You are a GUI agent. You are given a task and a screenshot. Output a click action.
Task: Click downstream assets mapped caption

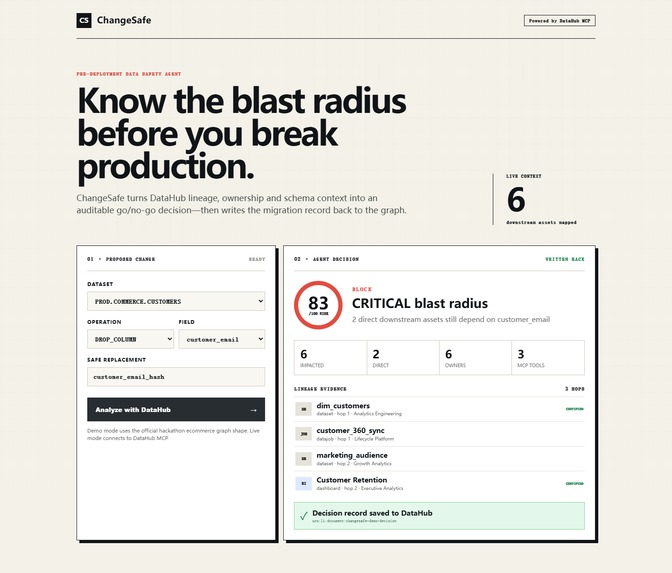tap(541, 222)
